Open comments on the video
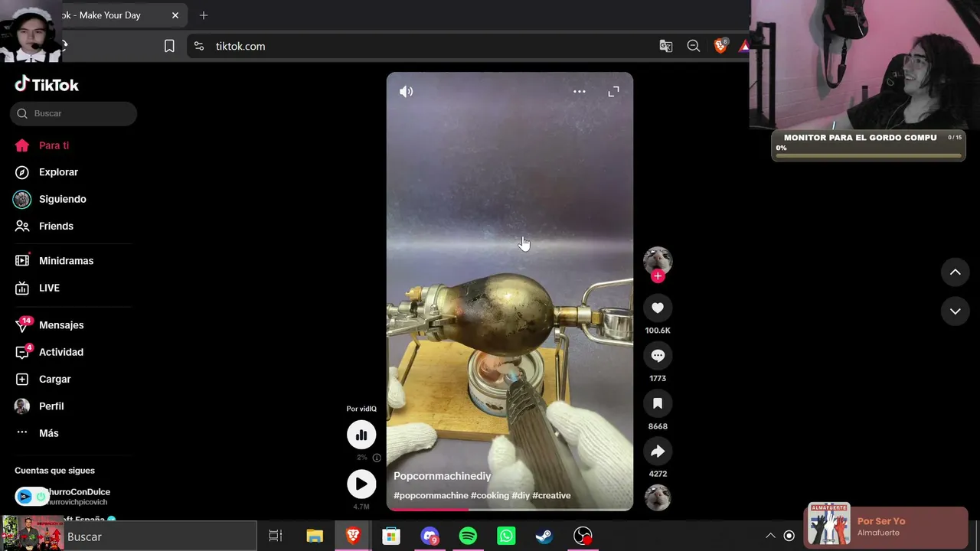This screenshot has height=551, width=980. pos(658,355)
